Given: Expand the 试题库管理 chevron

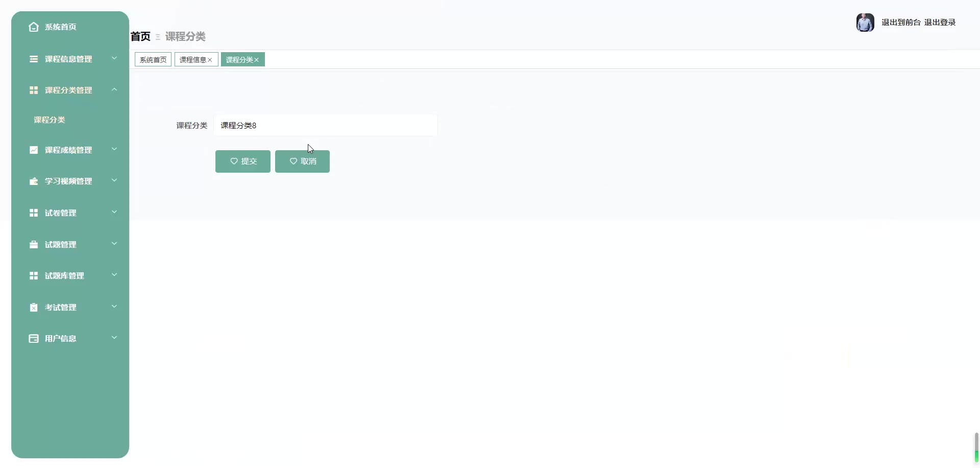Looking at the screenshot, I should (x=114, y=275).
